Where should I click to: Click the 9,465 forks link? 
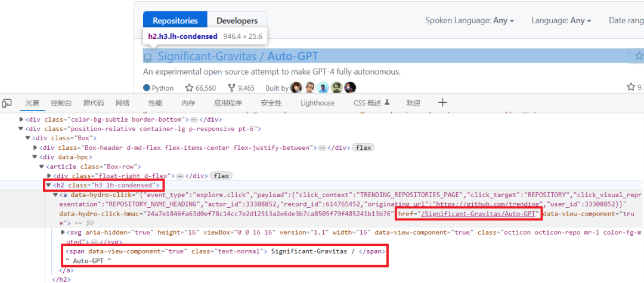[241, 88]
